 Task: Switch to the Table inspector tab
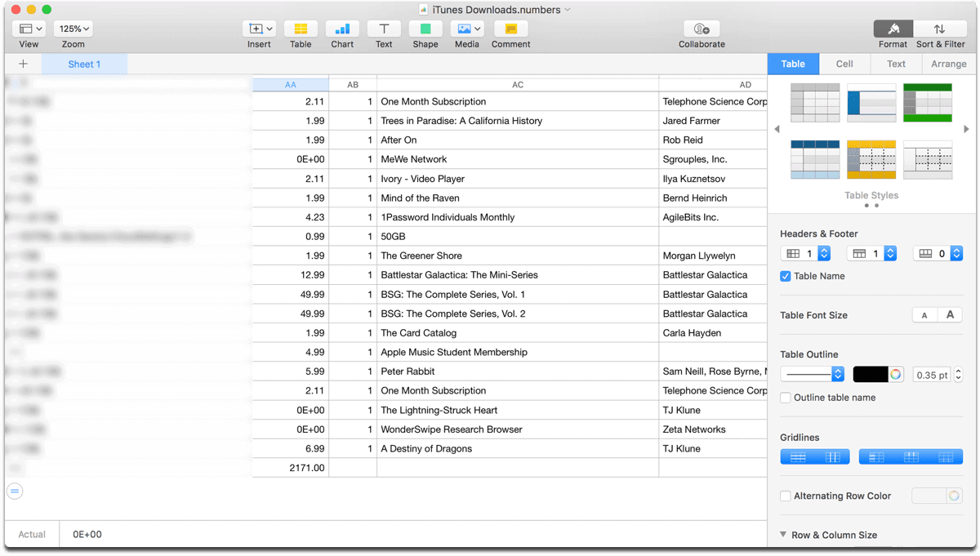(793, 64)
